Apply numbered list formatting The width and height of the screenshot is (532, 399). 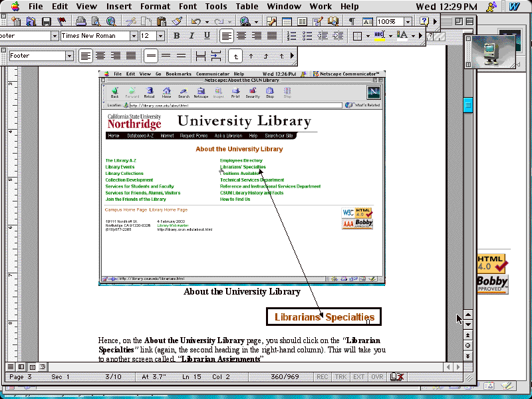point(291,36)
